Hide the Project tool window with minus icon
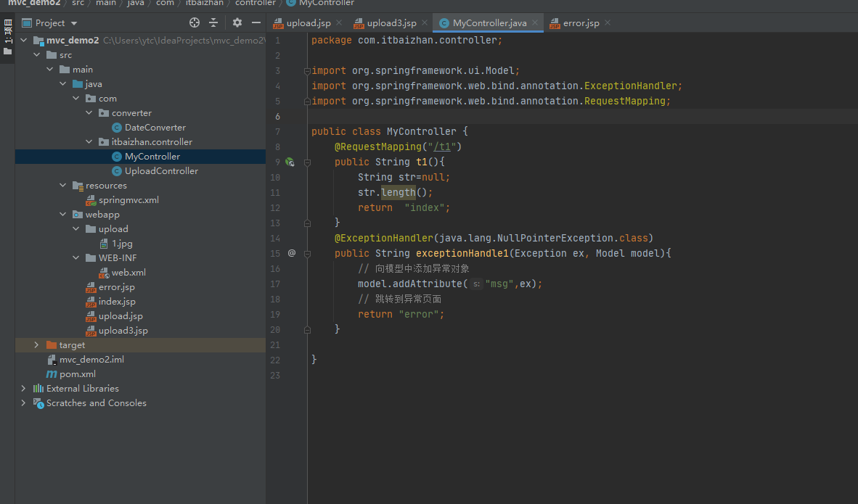The height and width of the screenshot is (504, 858). 256,22
